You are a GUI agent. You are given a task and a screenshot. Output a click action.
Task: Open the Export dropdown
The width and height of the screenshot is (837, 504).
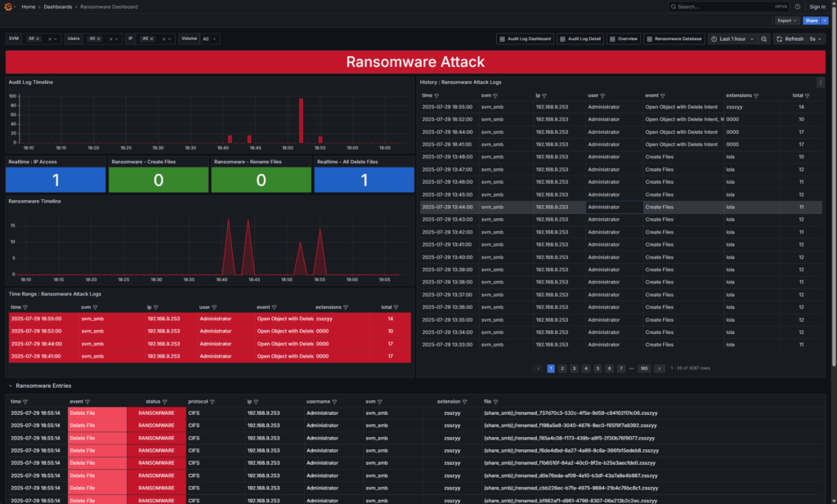point(787,20)
